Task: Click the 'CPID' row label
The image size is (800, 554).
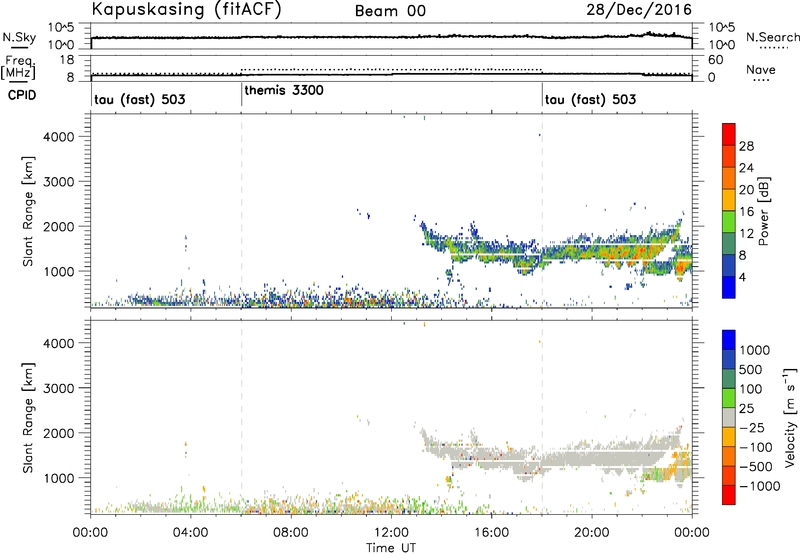Action: [x=22, y=95]
